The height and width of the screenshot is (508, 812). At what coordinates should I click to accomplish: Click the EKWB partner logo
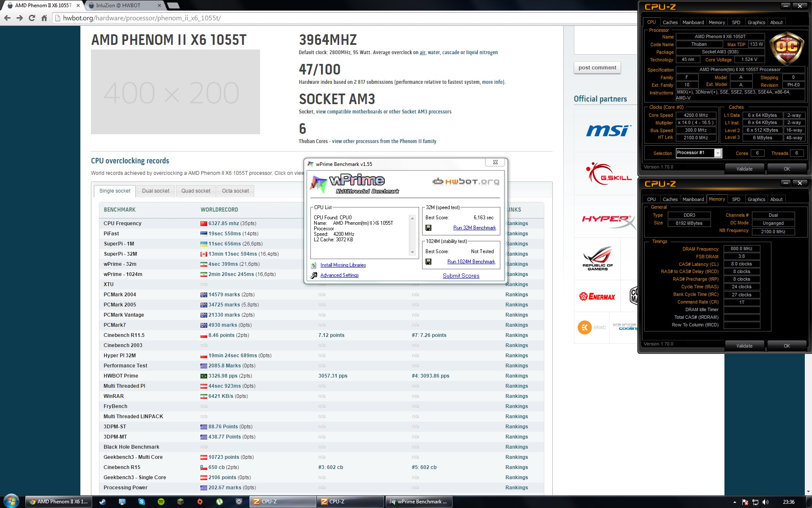pos(592,327)
